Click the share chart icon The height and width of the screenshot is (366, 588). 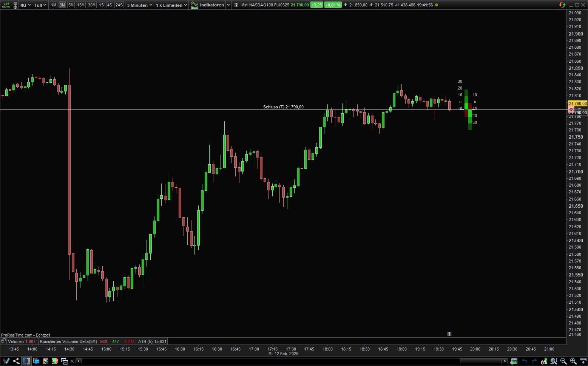click(x=16, y=361)
